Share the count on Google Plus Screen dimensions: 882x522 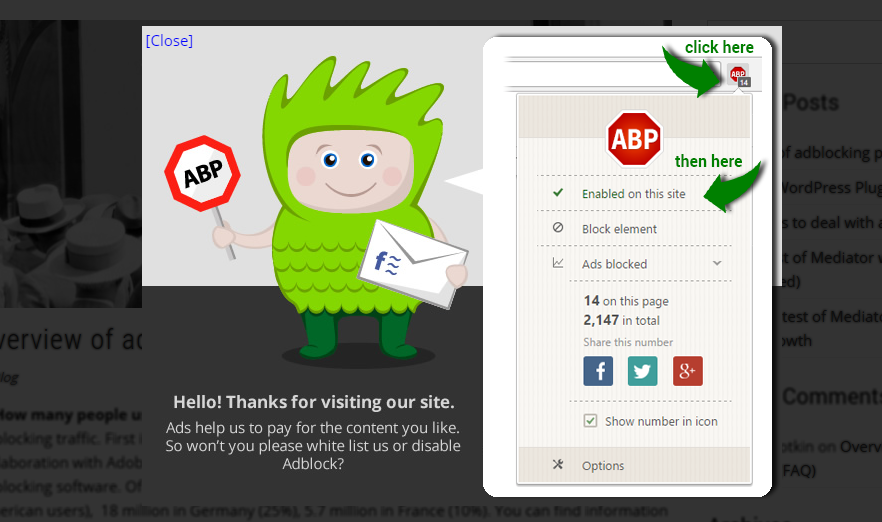(687, 371)
